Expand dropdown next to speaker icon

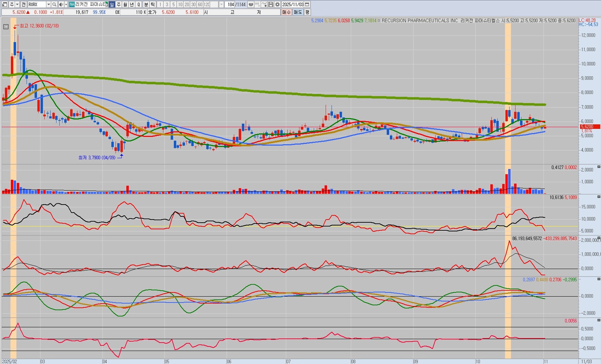66,4
